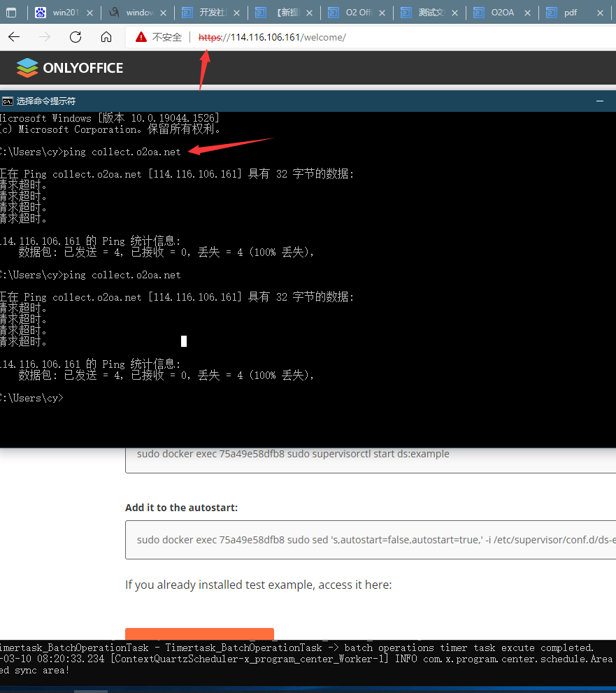The height and width of the screenshot is (693, 616).
Task: Go forward with the browser arrow
Action: [45, 37]
